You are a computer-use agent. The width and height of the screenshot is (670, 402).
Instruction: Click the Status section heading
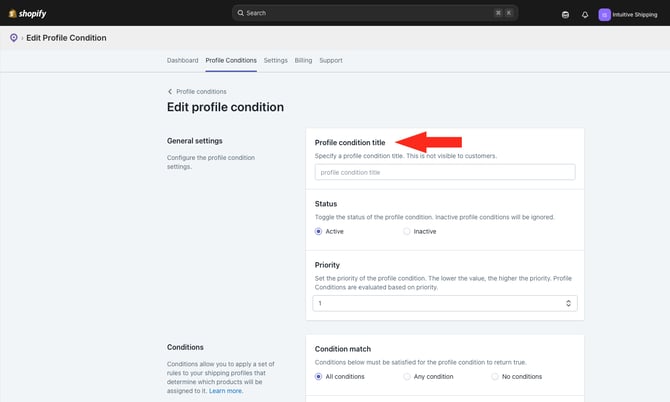coord(326,204)
